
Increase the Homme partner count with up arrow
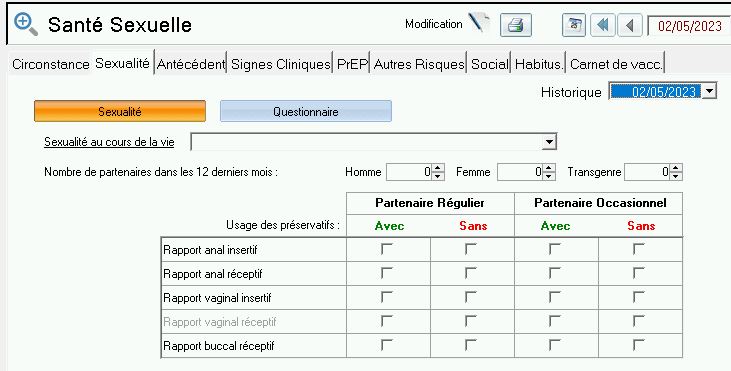pyautogui.click(x=438, y=168)
